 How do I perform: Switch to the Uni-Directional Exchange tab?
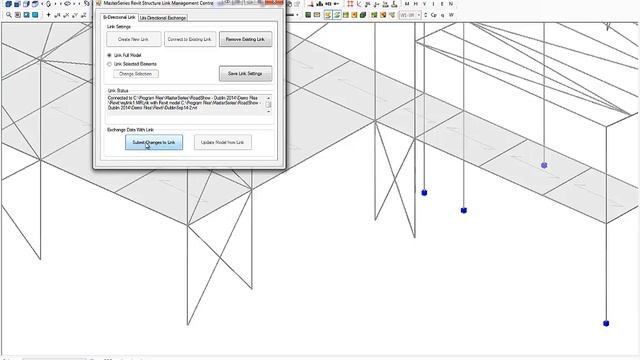(162, 18)
